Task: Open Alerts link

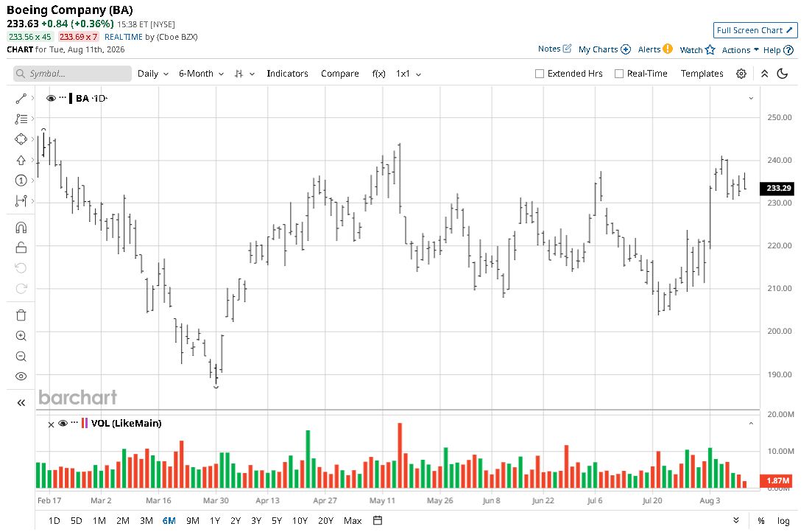Action: 655,49
